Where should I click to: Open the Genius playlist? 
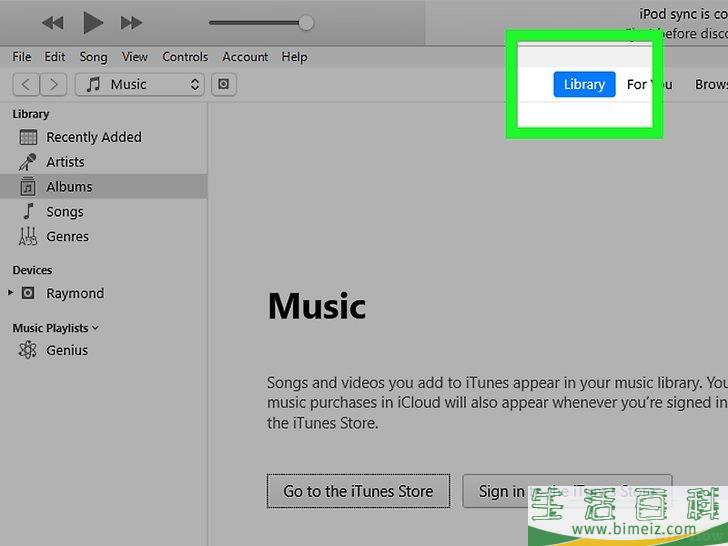pos(67,350)
